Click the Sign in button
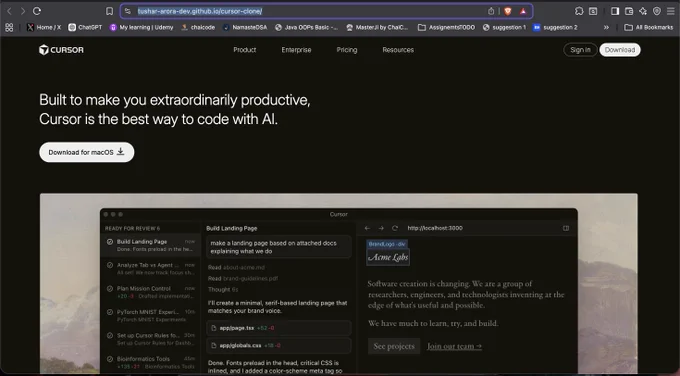This screenshot has height=376, width=680. click(580, 50)
